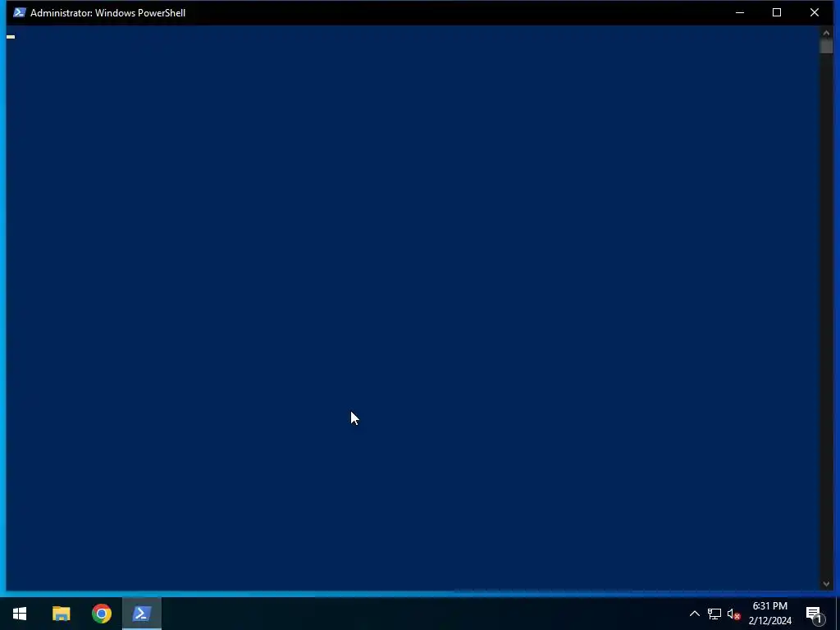Viewport: 840px width, 630px height.
Task: Click the scrollbar up arrow
Action: coord(826,33)
